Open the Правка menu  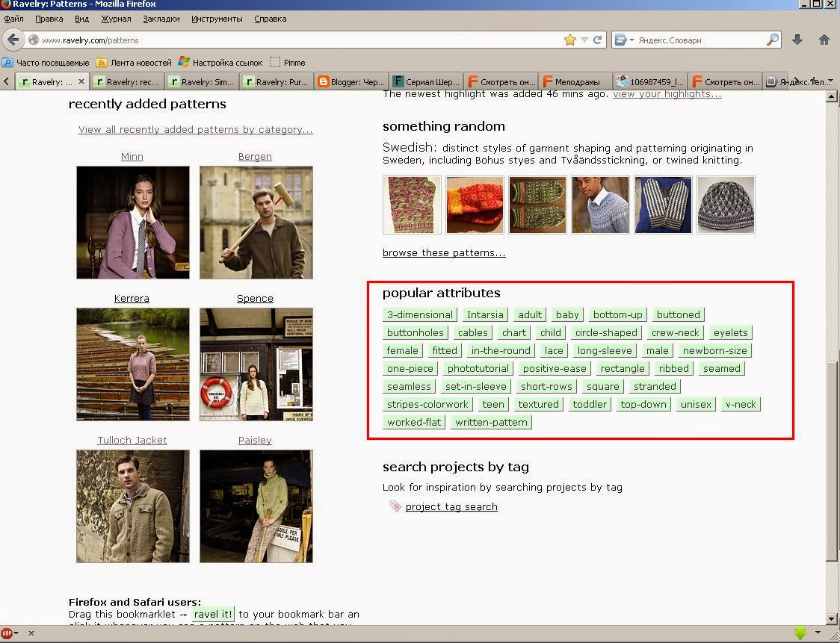[49, 19]
